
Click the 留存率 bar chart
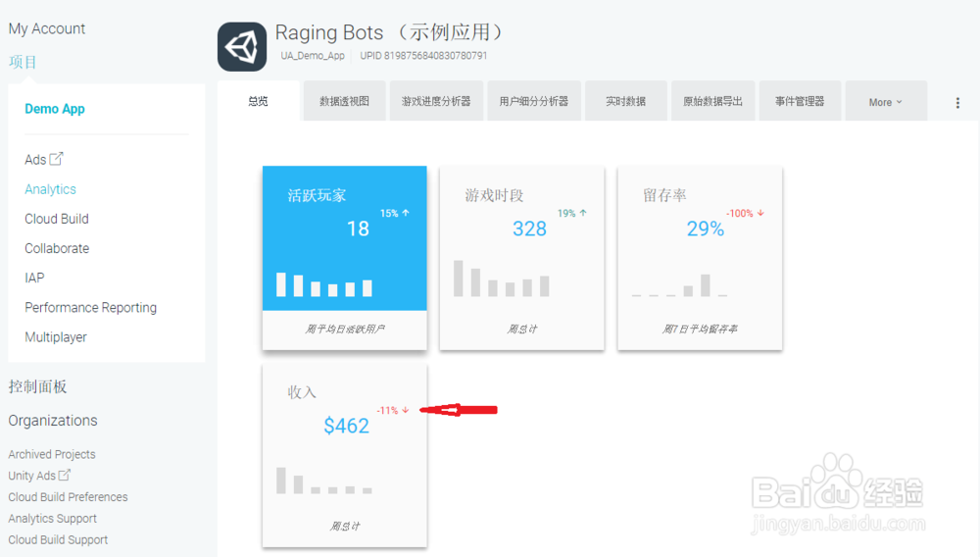pyautogui.click(x=679, y=285)
